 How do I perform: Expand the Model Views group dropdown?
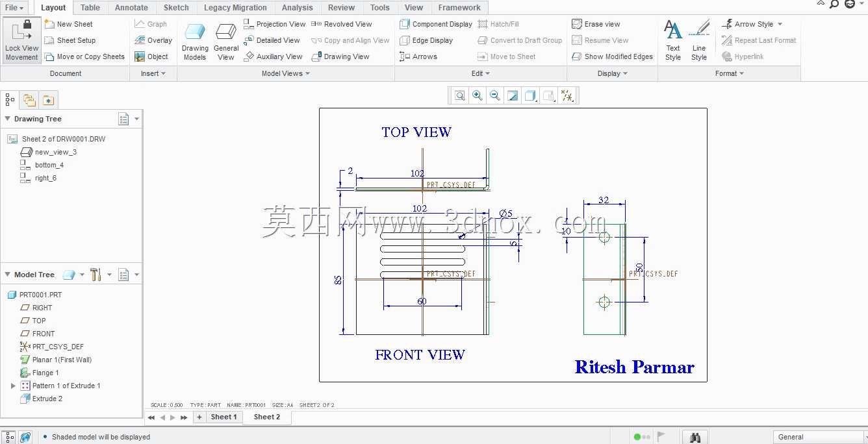(x=286, y=73)
